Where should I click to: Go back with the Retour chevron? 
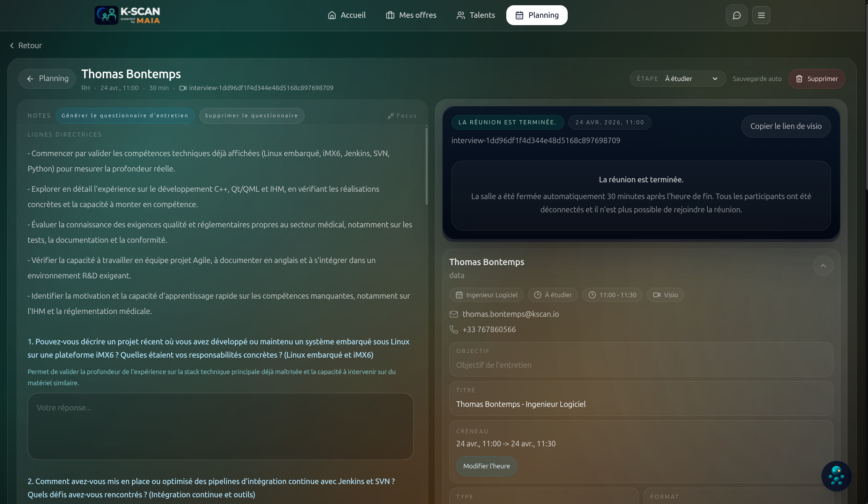coord(12,46)
